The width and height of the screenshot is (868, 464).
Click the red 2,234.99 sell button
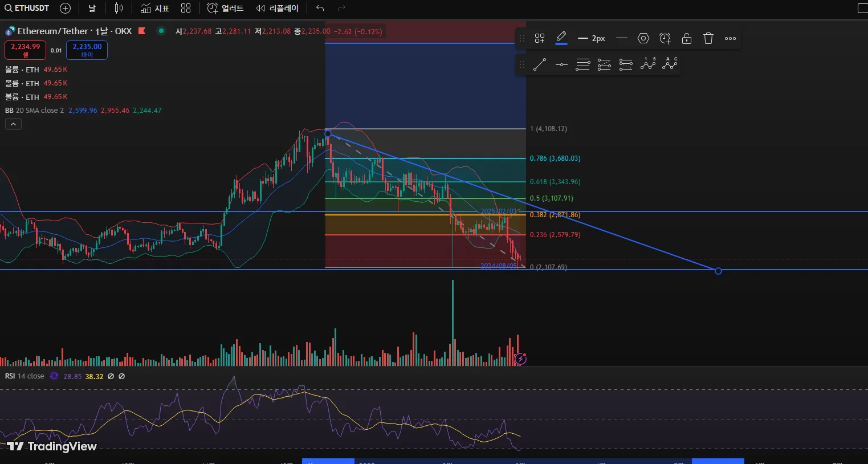26,50
